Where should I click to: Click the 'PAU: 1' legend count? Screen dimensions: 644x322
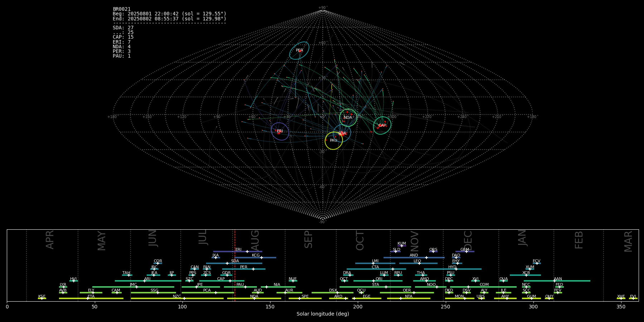[x=122, y=56]
